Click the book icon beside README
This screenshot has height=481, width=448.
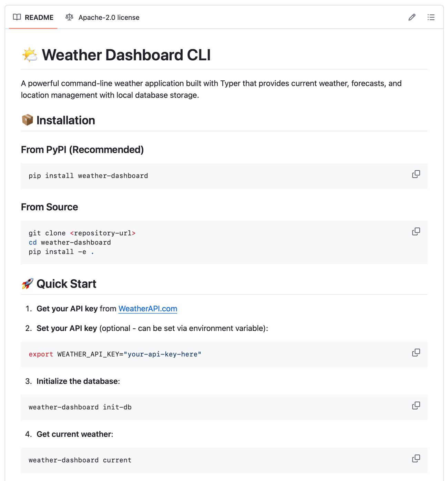(x=17, y=17)
